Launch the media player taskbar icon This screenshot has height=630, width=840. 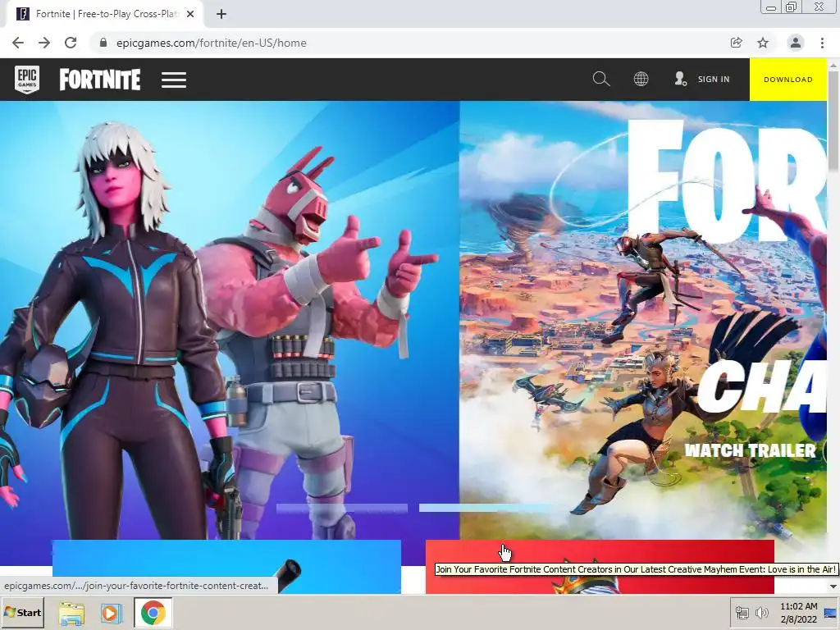(111, 613)
